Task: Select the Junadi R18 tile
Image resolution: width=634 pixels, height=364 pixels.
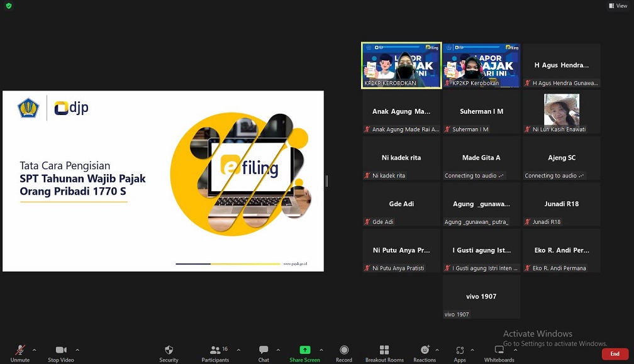Action: click(562, 204)
